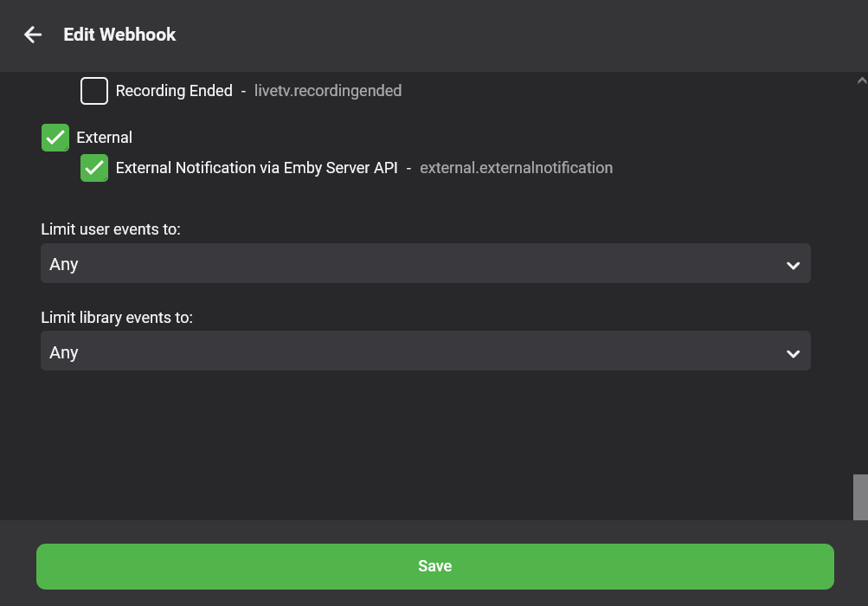Click the scroll-up arrow at screen top right
The width and height of the screenshot is (868, 606).
(861, 80)
